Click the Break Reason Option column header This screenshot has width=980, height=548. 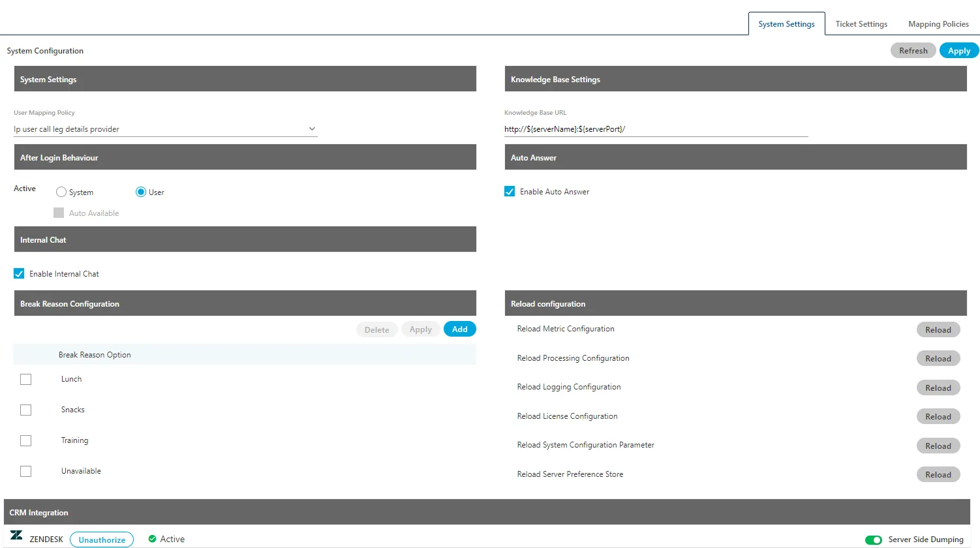pos(95,355)
